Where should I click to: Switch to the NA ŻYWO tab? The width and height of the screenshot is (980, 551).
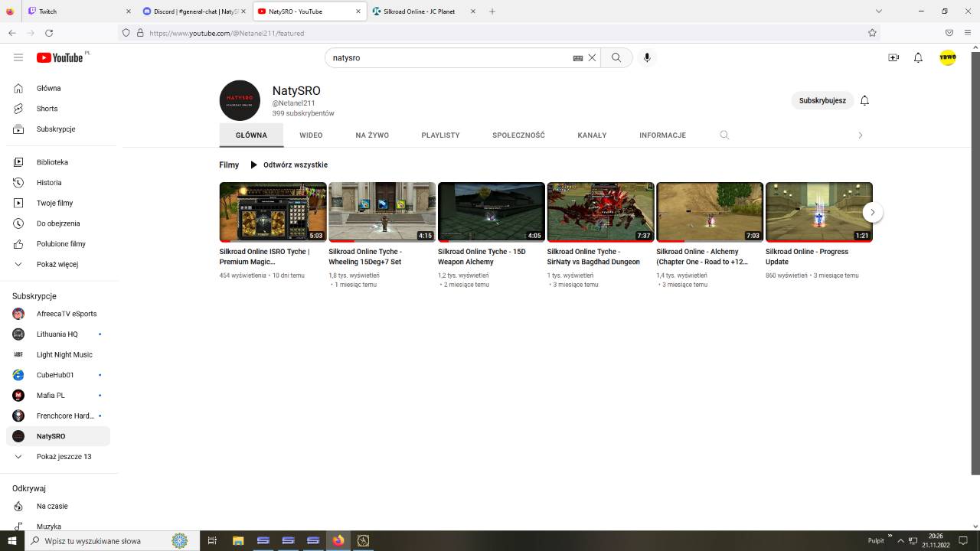click(372, 135)
